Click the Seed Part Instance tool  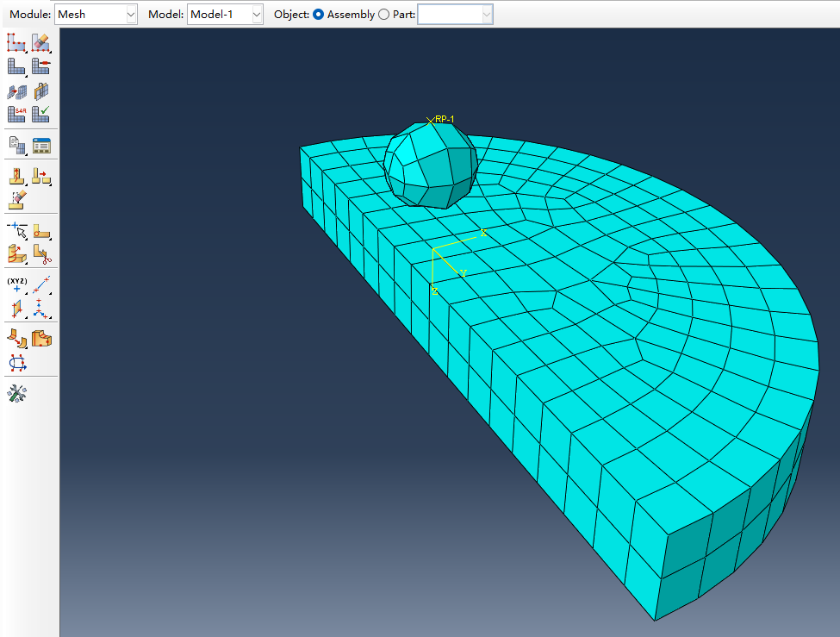pos(16,41)
